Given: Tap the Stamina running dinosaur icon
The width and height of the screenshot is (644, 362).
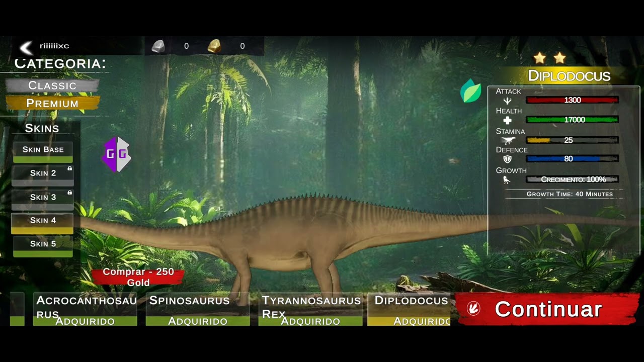Looking at the screenshot, I should click(508, 140).
